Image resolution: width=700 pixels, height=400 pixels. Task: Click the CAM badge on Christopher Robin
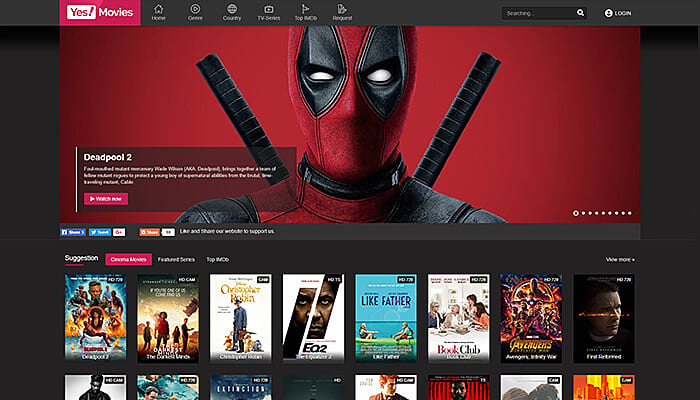point(263,279)
